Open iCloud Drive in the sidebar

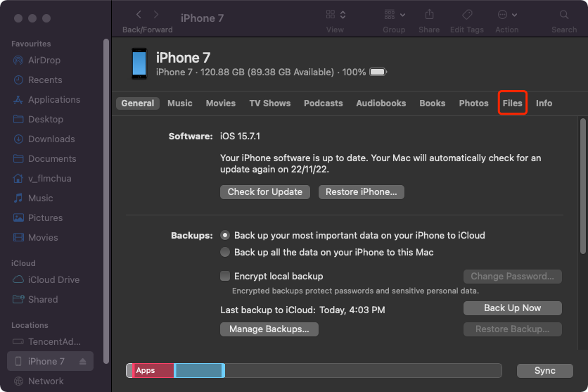click(53, 279)
